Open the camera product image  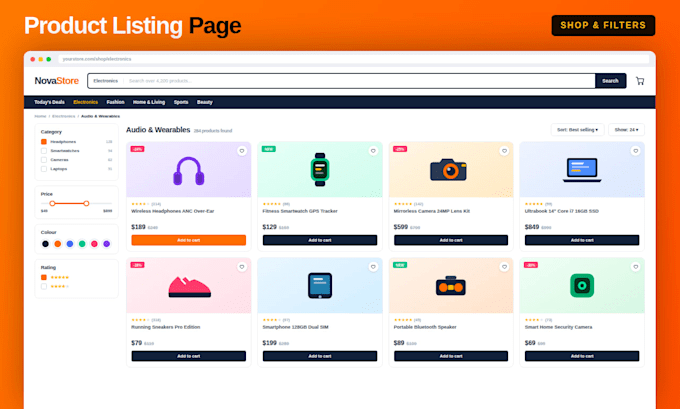pos(451,170)
